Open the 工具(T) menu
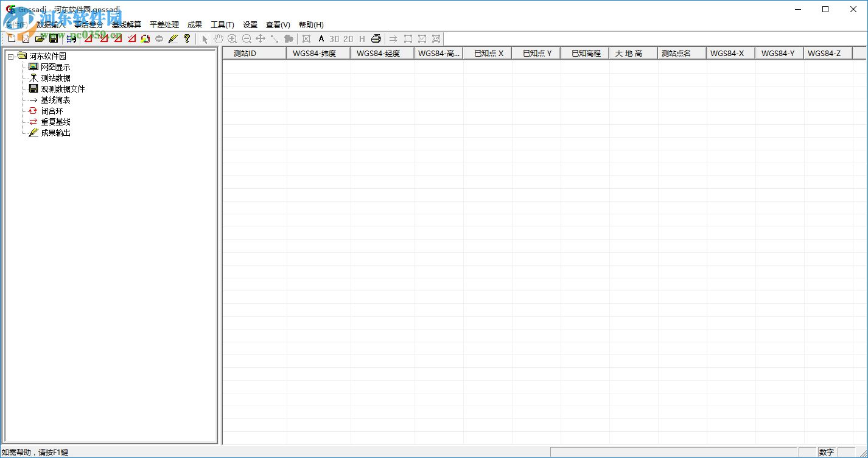This screenshot has width=868, height=458. pyautogui.click(x=222, y=25)
